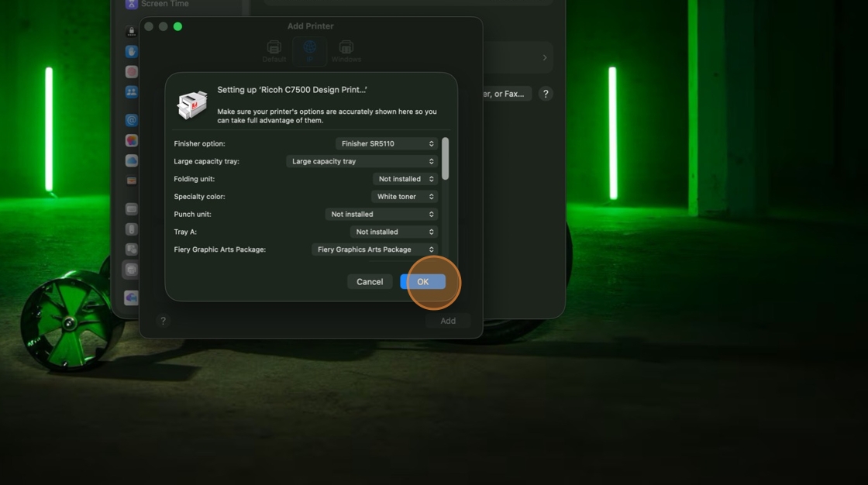Switch to Default tab in Add Printer
The width and height of the screenshot is (868, 485).
point(274,51)
